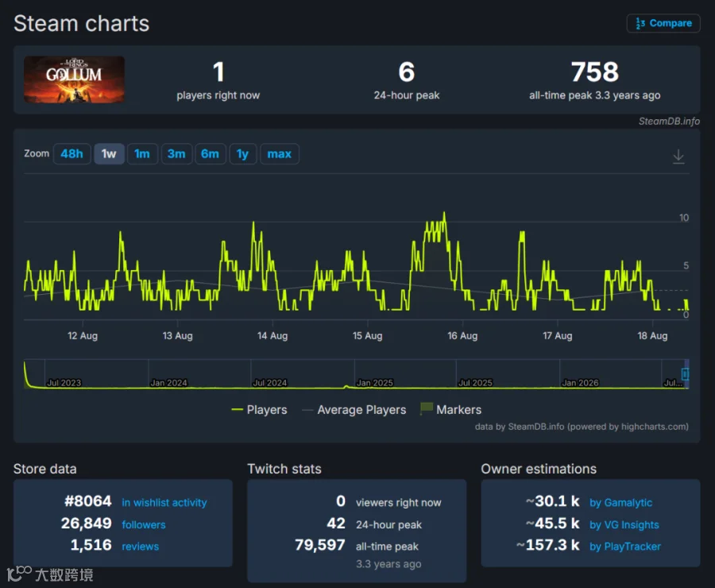Set chart zoom to 1w
Screen dimensions: 715x588
click(109, 153)
